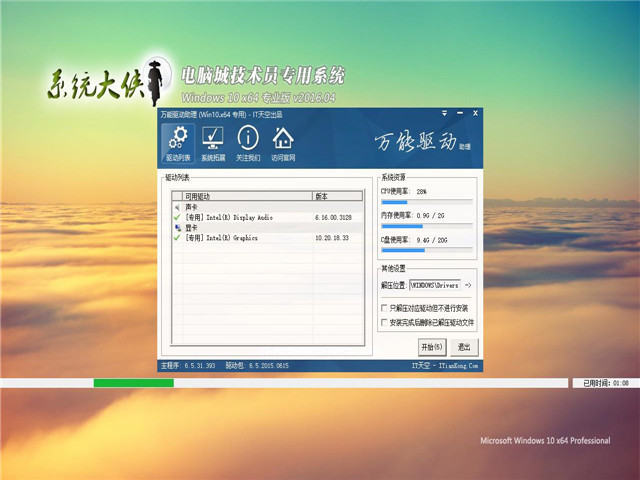Click the green installation progress bar

pyautogui.click(x=133, y=383)
